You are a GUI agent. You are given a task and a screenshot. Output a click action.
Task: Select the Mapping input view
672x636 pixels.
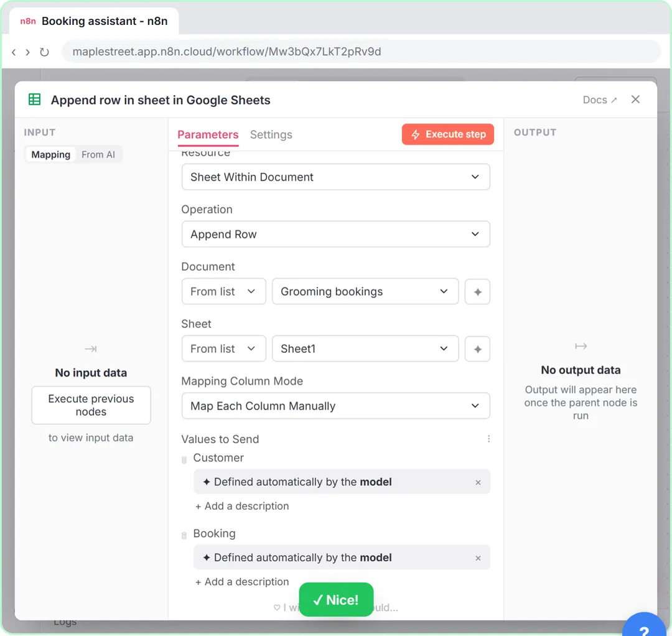coord(50,154)
